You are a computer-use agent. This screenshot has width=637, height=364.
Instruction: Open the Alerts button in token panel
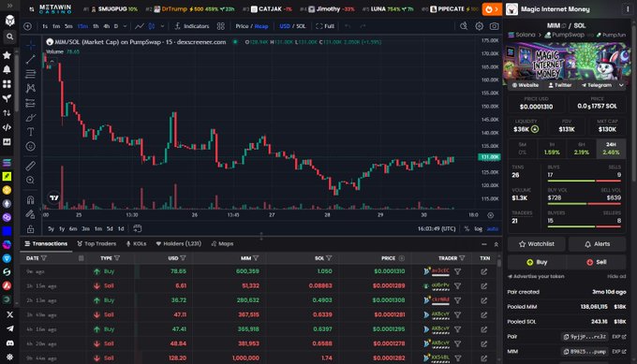[x=597, y=244]
